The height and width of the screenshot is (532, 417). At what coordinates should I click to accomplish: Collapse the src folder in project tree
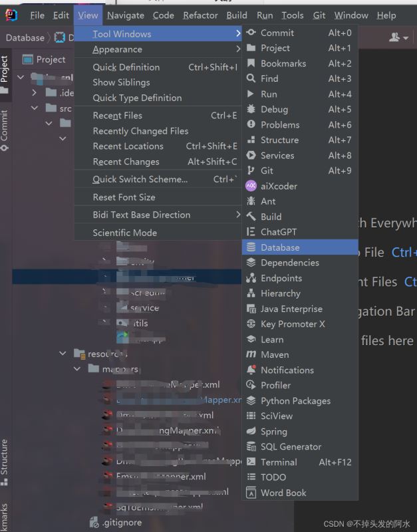click(x=35, y=108)
